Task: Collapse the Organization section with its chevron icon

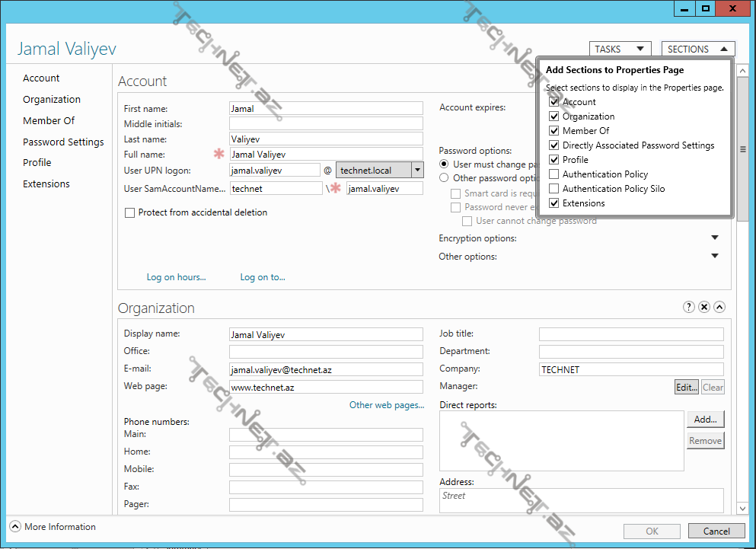Action: click(719, 306)
